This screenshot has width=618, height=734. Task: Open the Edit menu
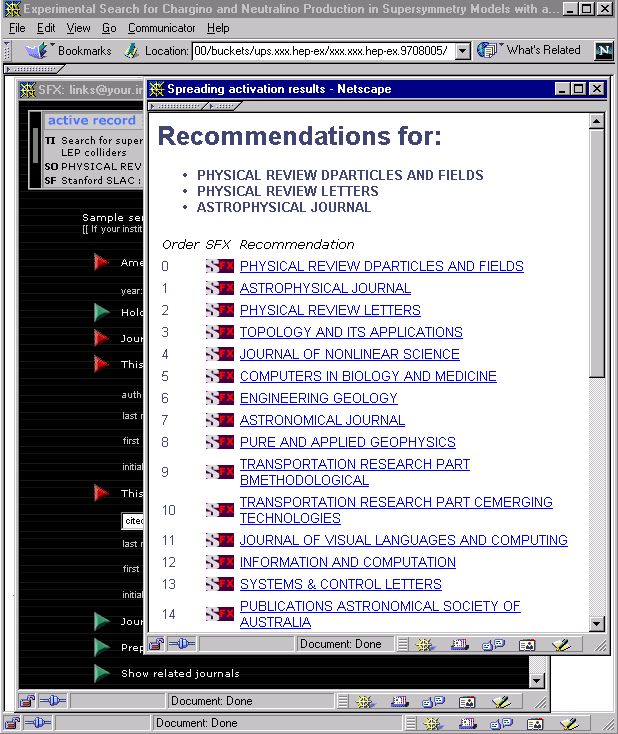tap(46, 28)
